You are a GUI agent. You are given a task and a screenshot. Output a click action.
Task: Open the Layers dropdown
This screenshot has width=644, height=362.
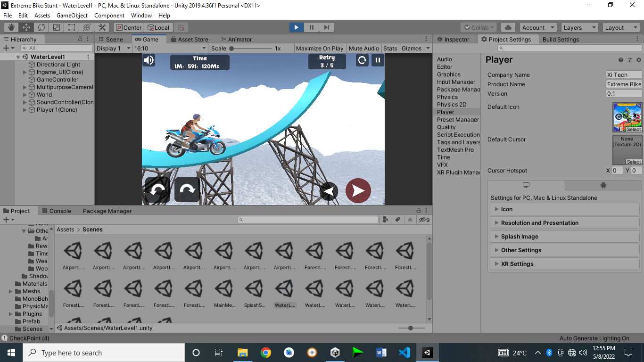pos(579,27)
